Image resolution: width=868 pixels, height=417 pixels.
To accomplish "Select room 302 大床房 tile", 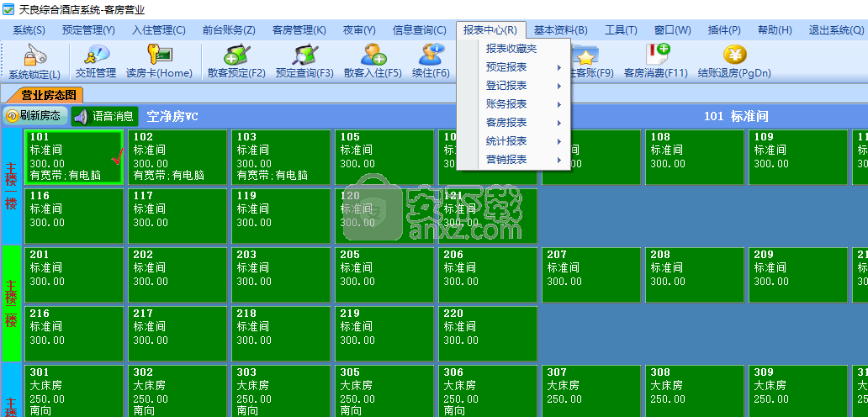I will click(177, 391).
